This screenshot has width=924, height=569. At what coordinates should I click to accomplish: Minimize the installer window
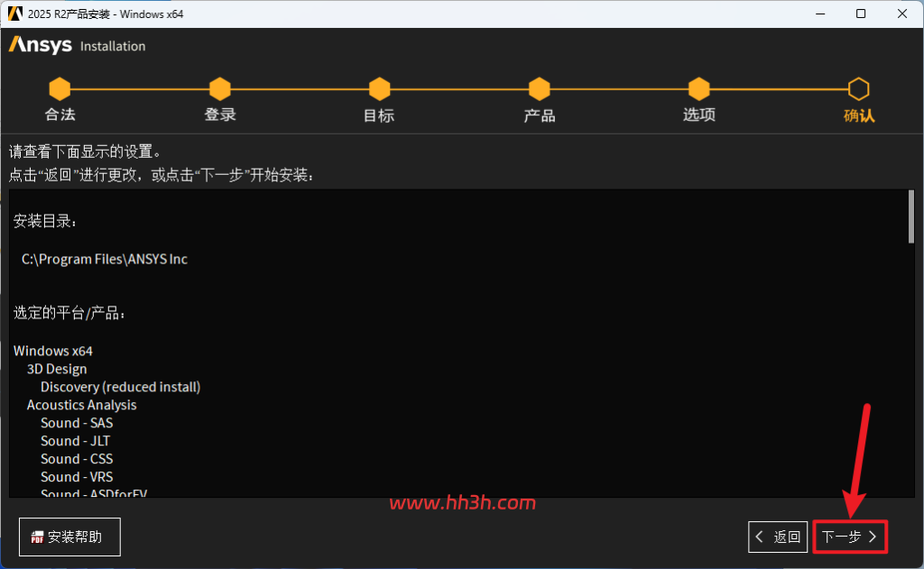coord(820,14)
